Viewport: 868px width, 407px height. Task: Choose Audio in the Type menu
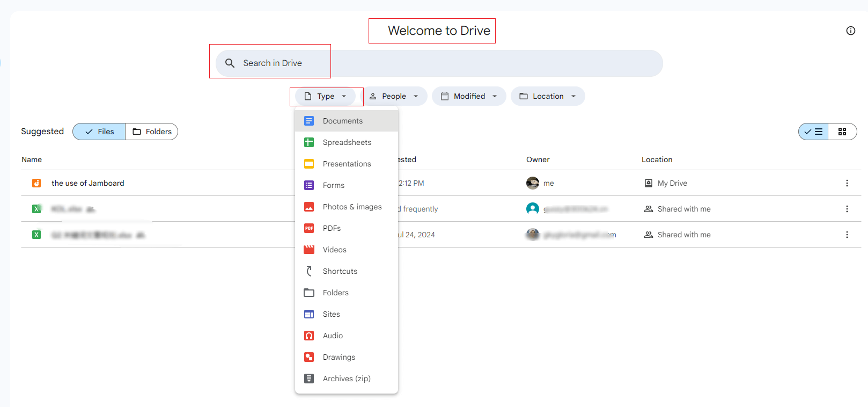click(x=347, y=336)
